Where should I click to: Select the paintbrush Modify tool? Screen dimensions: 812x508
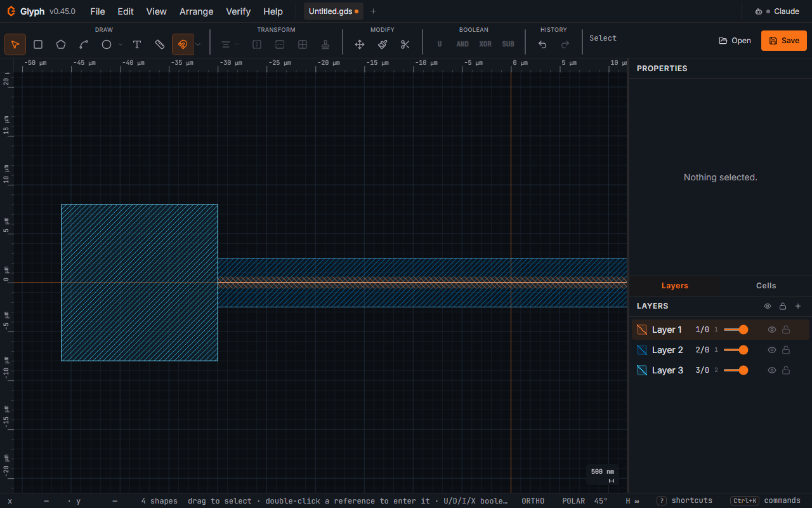click(383, 44)
